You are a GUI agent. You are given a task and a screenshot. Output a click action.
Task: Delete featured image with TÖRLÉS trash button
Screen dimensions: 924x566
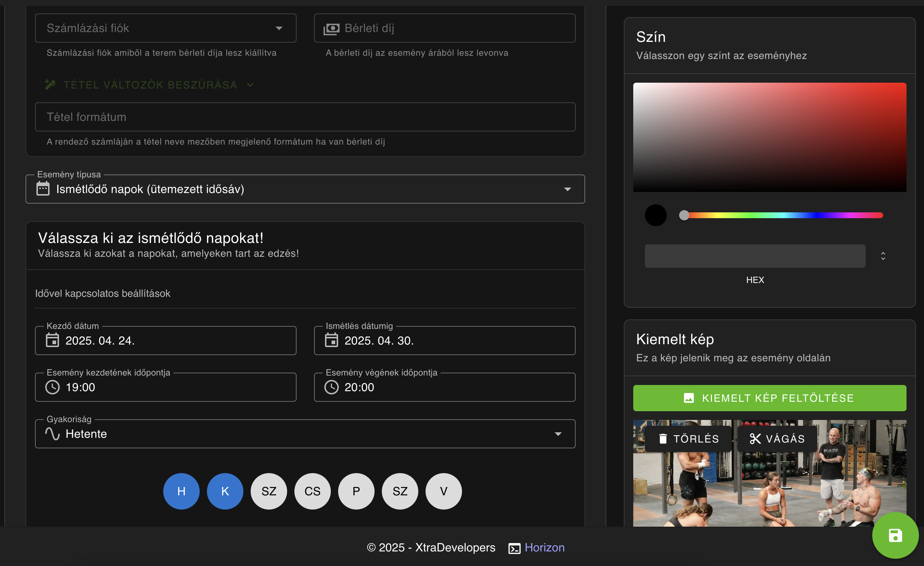coord(689,439)
